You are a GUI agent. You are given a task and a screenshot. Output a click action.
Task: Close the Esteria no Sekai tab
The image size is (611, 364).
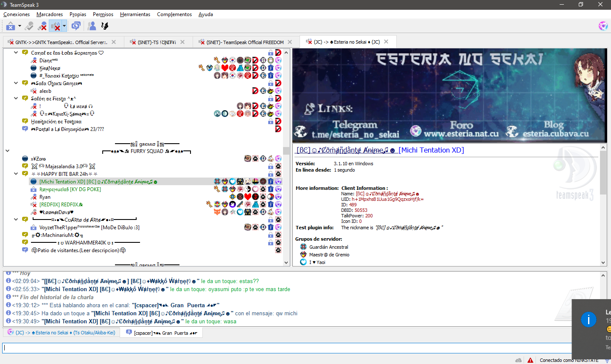click(386, 42)
